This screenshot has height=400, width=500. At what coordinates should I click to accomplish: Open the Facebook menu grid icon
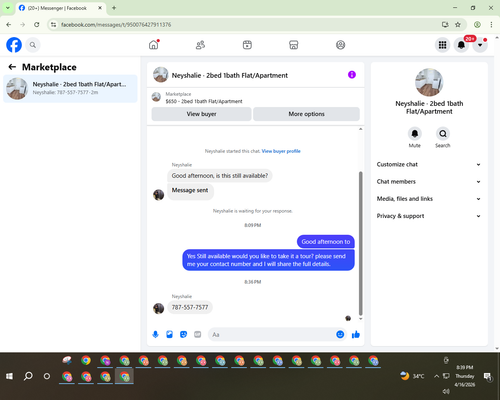coord(442,45)
